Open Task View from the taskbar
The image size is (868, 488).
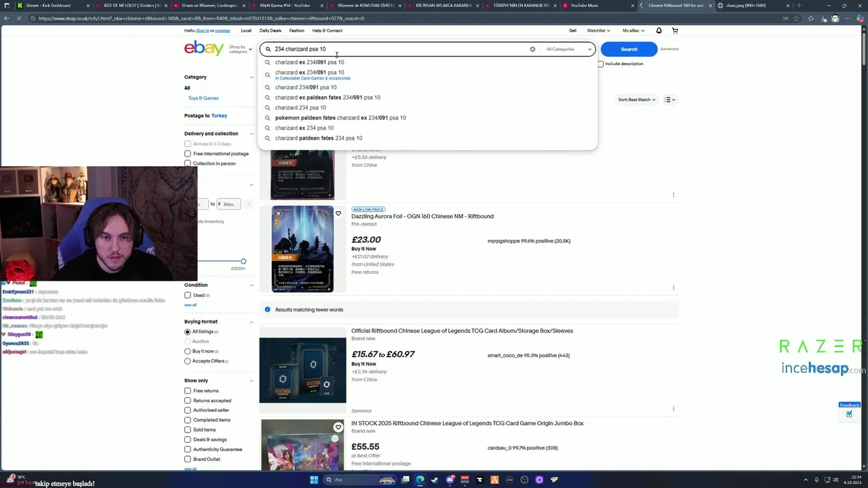(x=405, y=480)
